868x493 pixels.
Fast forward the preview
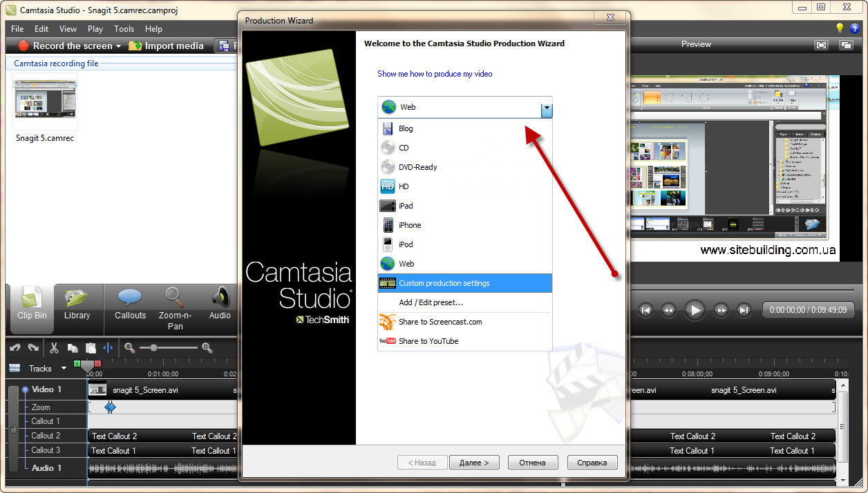[x=721, y=310]
